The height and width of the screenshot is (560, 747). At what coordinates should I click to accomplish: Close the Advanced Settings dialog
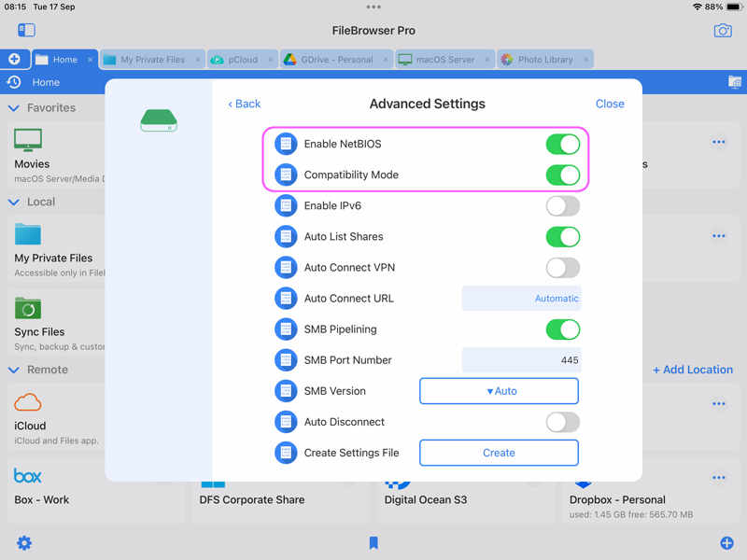(x=610, y=104)
